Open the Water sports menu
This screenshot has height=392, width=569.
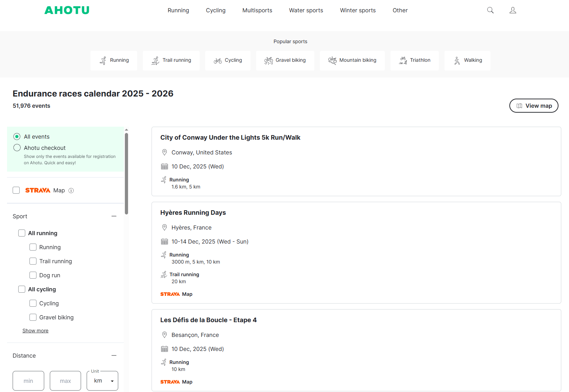tap(306, 11)
